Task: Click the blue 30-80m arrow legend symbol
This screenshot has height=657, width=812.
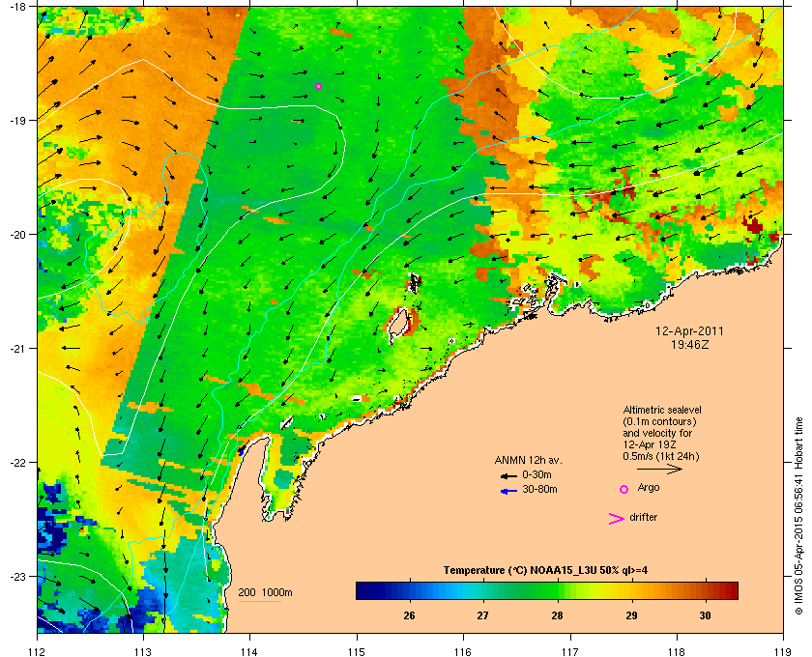Action: coord(508,491)
